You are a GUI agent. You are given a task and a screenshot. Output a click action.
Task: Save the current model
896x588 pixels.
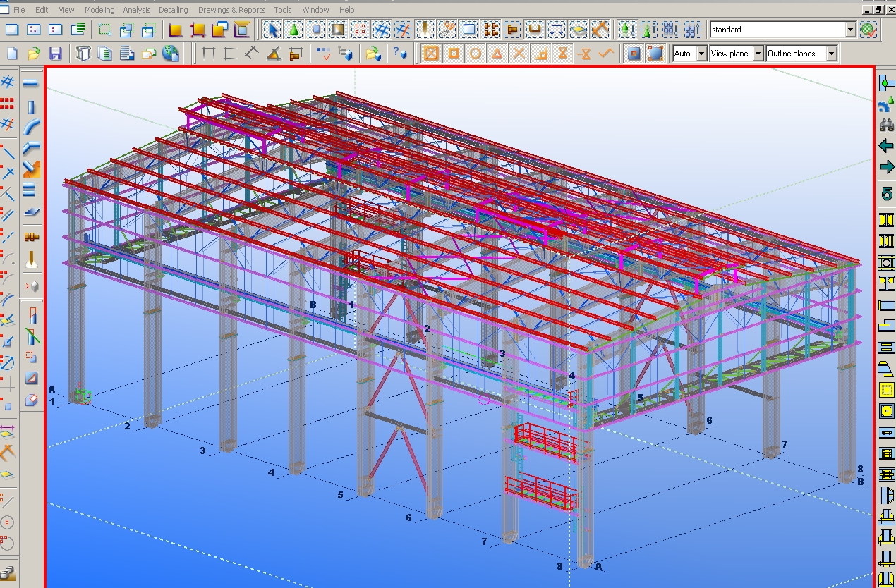pos(56,53)
